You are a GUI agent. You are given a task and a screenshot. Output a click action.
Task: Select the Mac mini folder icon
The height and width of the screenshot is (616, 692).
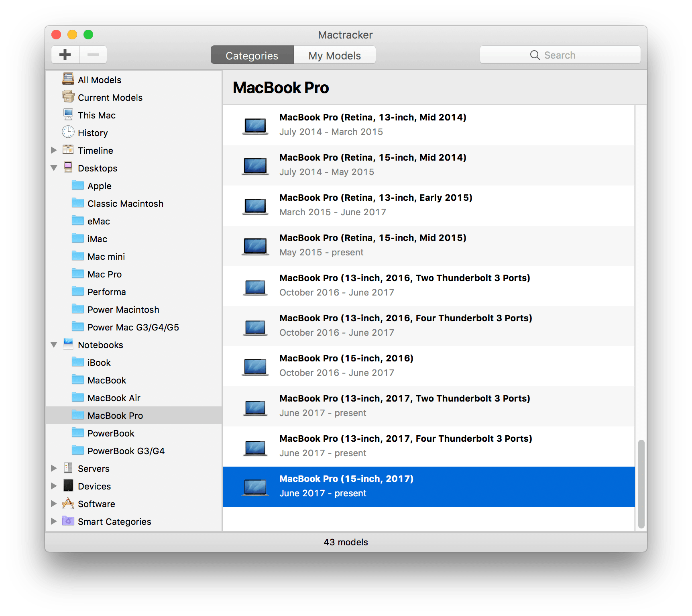coord(77,256)
